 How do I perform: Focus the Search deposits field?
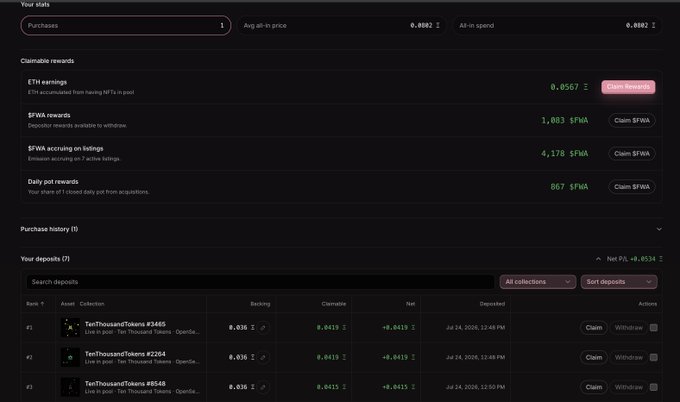[x=260, y=282]
